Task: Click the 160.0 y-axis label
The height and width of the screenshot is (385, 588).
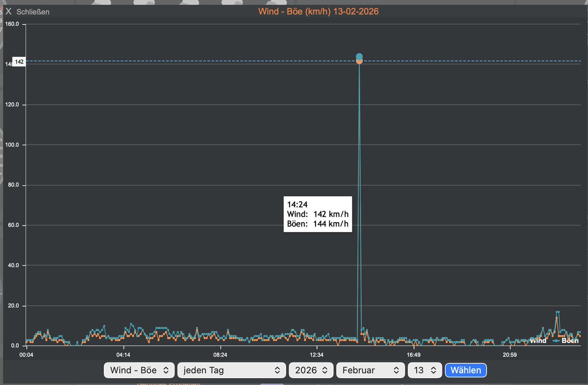Action: point(12,24)
